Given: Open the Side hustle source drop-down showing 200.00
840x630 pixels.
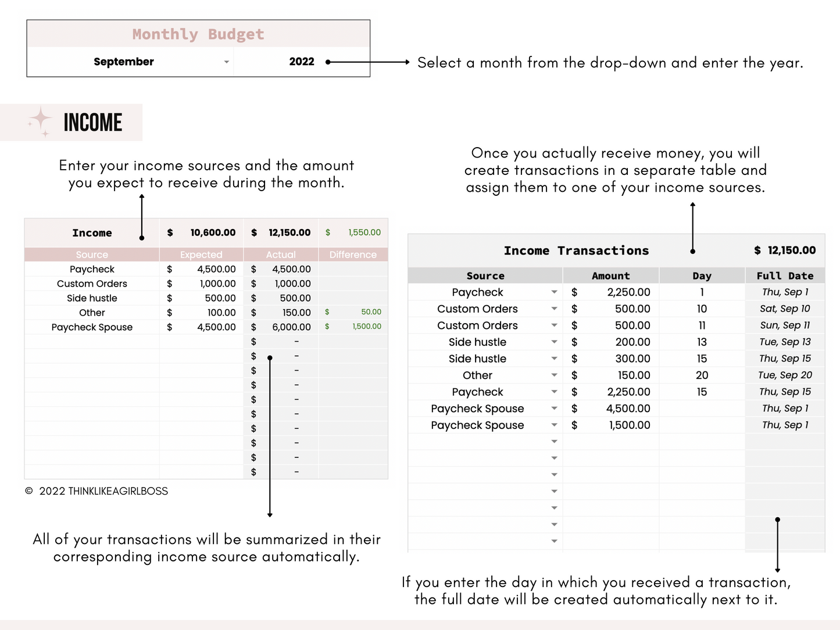Looking at the screenshot, I should (x=554, y=342).
